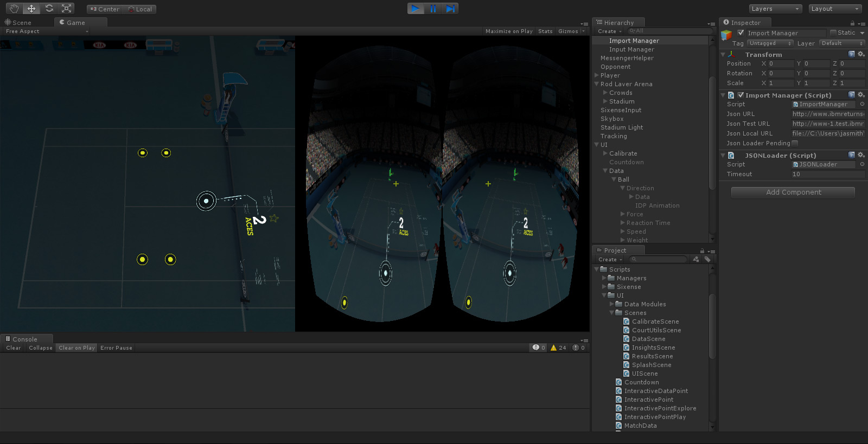Disable the Import Manager script checkbox

pos(741,95)
